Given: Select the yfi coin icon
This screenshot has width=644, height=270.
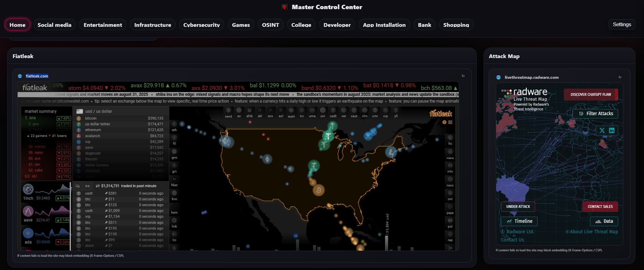Looking at the screenshot, I should [x=396, y=110].
